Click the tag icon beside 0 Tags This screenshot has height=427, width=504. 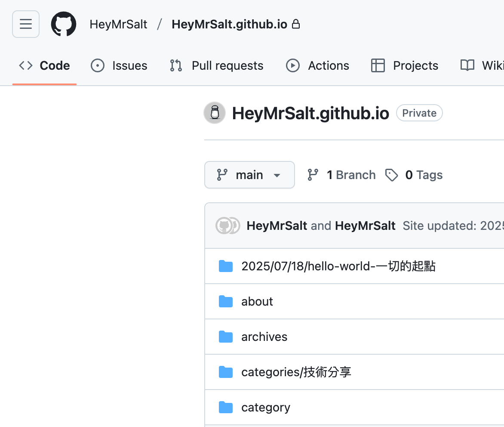tap(392, 175)
